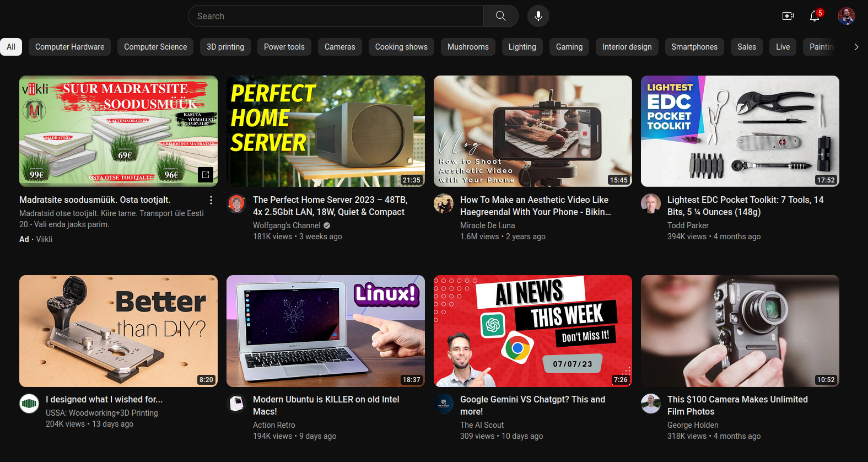Select the Live chip
Screen dimensions: 868x462
(x=783, y=47)
